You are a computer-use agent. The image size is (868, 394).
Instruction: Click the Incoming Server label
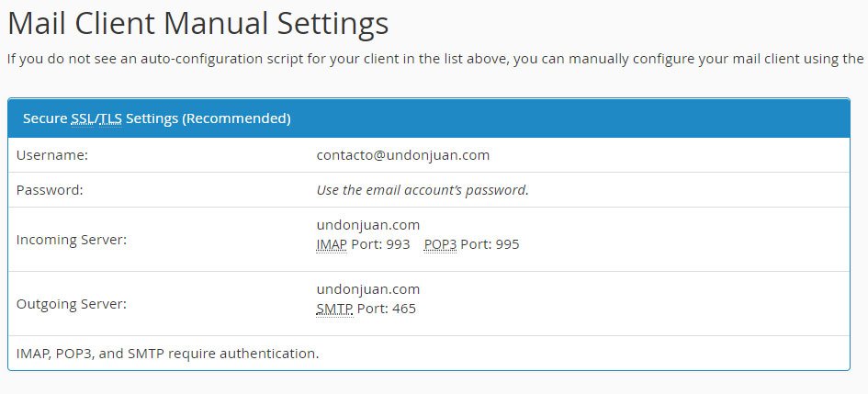[x=72, y=240]
